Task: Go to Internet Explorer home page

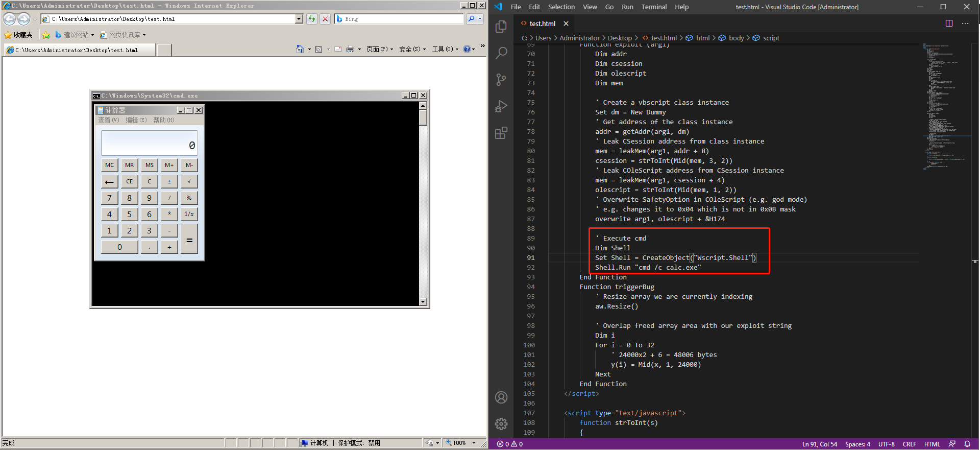Action: coord(300,49)
